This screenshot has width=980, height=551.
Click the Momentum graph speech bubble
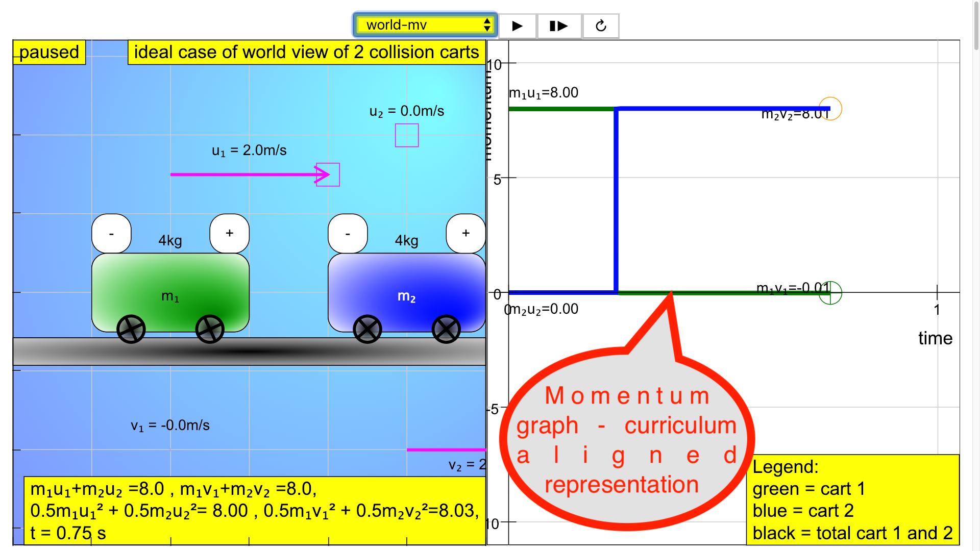tap(627, 439)
